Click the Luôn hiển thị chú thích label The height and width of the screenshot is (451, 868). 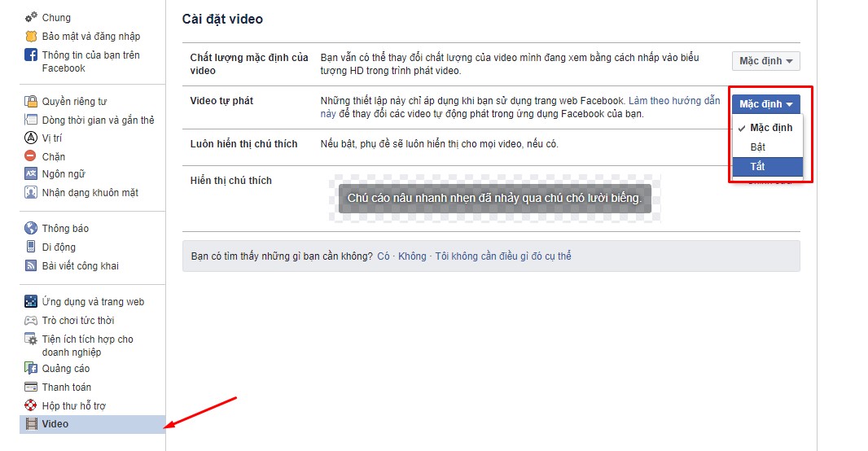pos(243,144)
